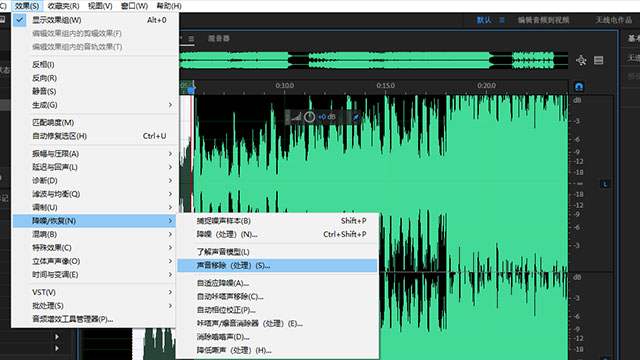Select 捕捉噪声样本(B) in submenu
640x360 pixels.
pyautogui.click(x=278, y=221)
